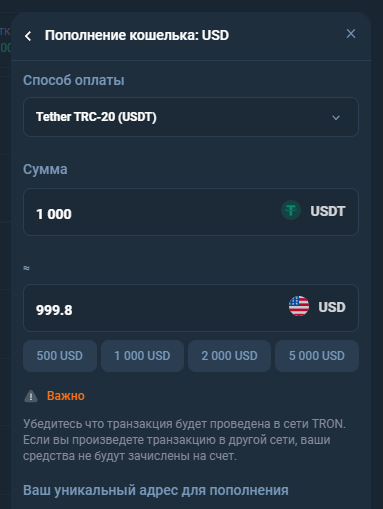This screenshot has width=383, height=509.
Task: Focus the 1 000 USDT amount field
Action: (x=191, y=212)
